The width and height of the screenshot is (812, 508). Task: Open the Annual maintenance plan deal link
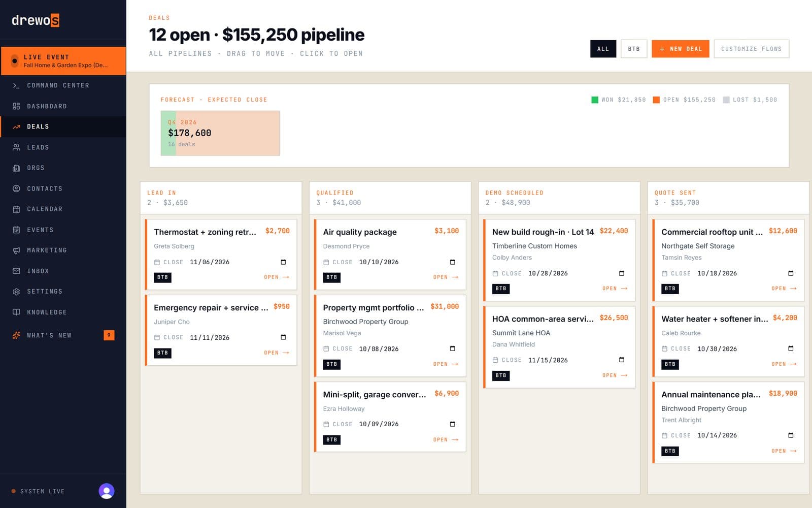click(784, 451)
